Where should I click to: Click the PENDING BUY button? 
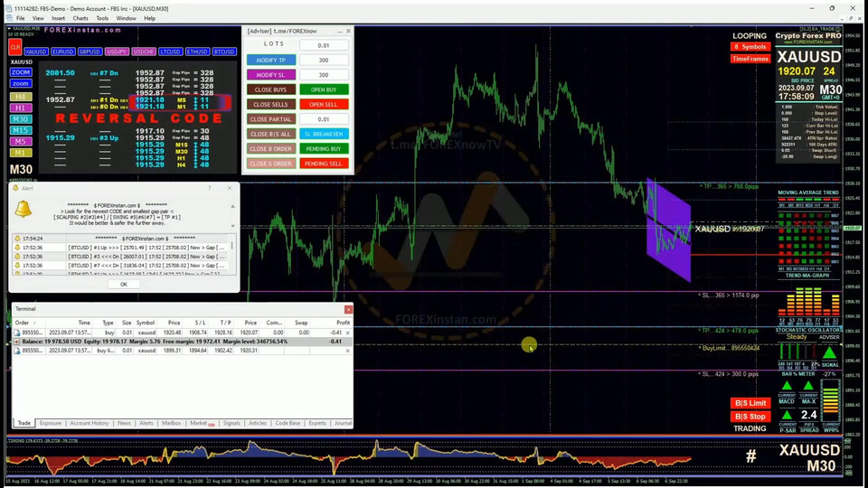(x=324, y=149)
